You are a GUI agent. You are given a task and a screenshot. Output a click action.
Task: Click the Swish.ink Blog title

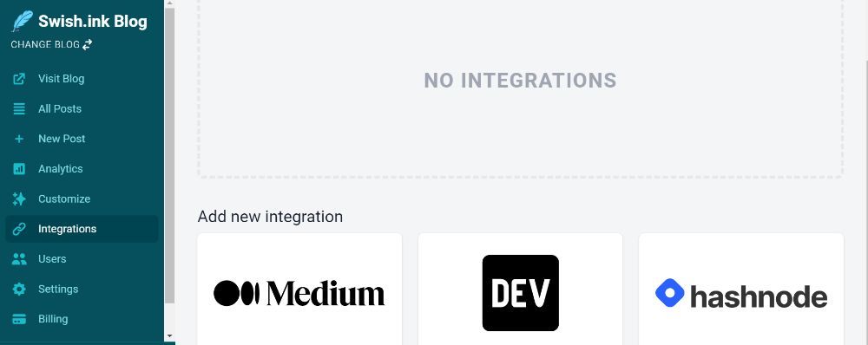[x=93, y=22]
